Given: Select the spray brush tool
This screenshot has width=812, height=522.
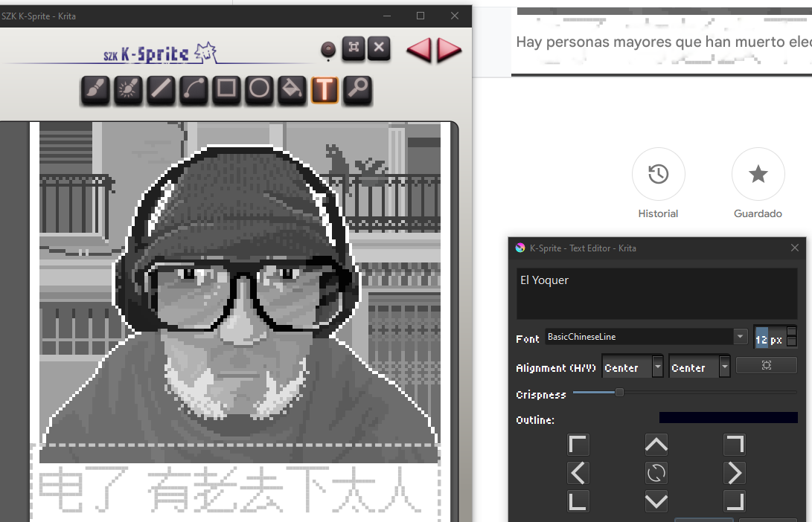Looking at the screenshot, I should pyautogui.click(x=128, y=90).
